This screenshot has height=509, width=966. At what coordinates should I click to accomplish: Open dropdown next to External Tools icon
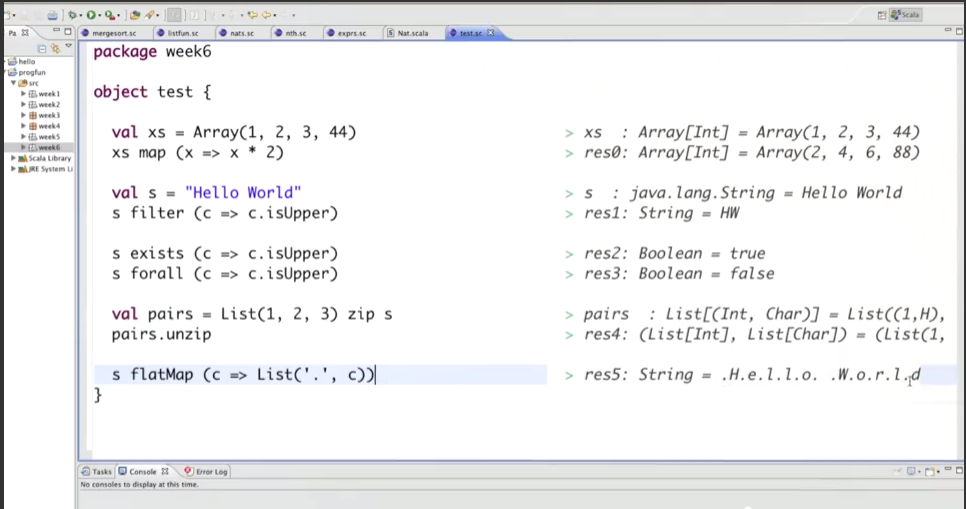[118, 15]
